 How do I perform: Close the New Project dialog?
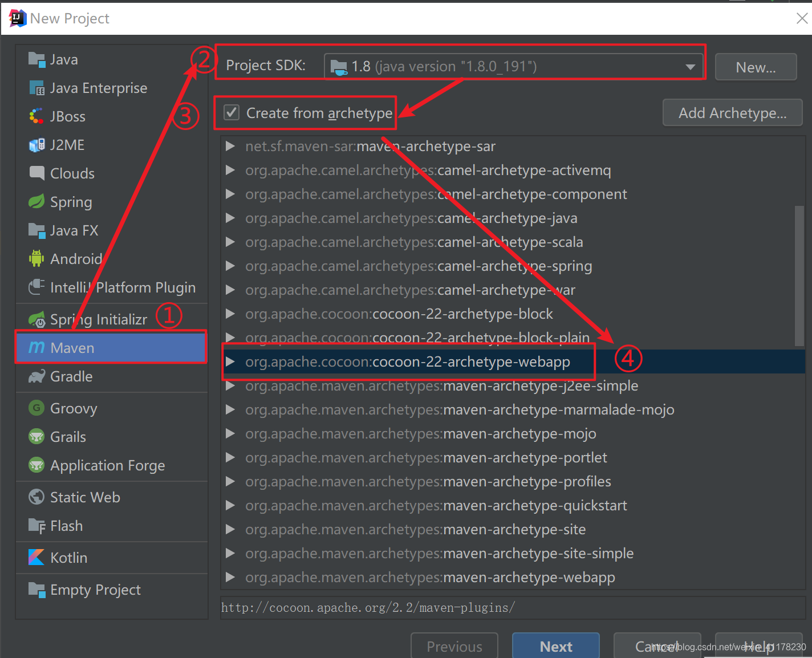802,18
